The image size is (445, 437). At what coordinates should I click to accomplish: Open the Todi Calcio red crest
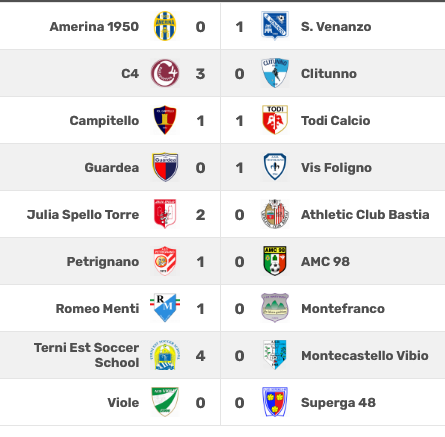[275, 120]
